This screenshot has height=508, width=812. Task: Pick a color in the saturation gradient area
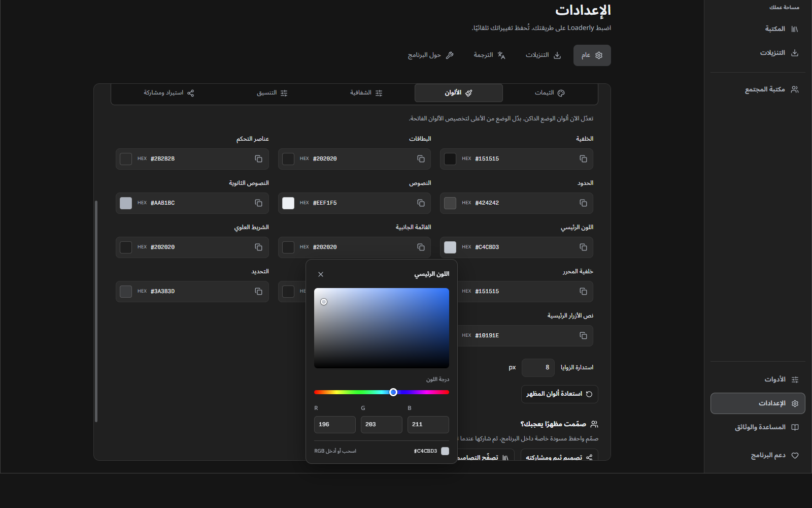[x=382, y=328]
